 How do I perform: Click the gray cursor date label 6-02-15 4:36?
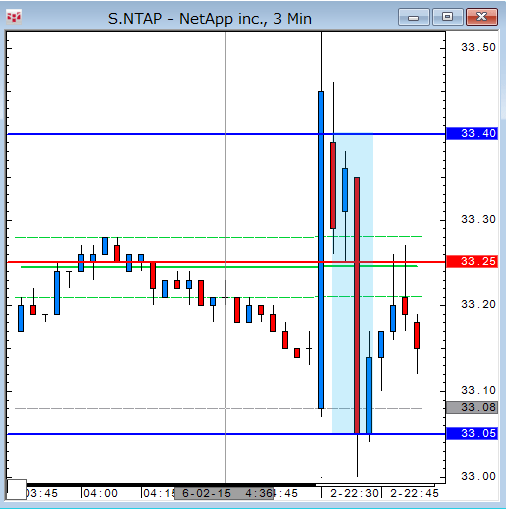tap(224, 493)
